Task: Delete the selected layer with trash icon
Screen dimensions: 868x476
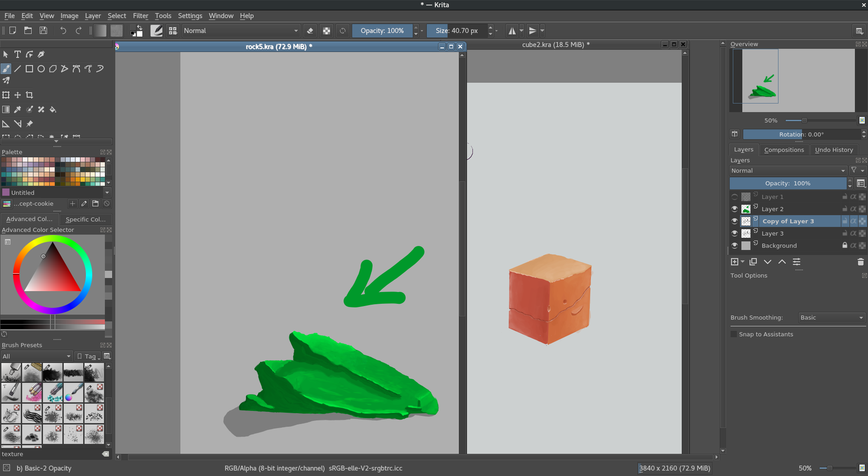Action: (860, 262)
